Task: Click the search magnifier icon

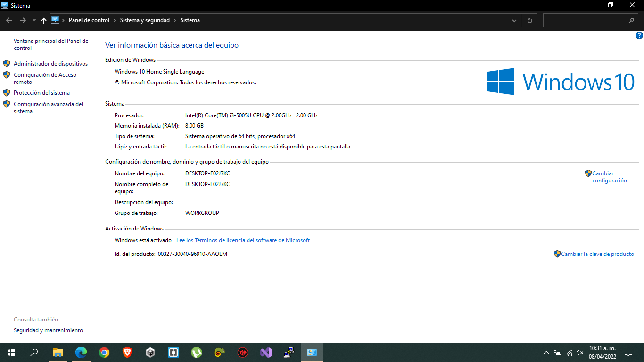Action: (632, 20)
